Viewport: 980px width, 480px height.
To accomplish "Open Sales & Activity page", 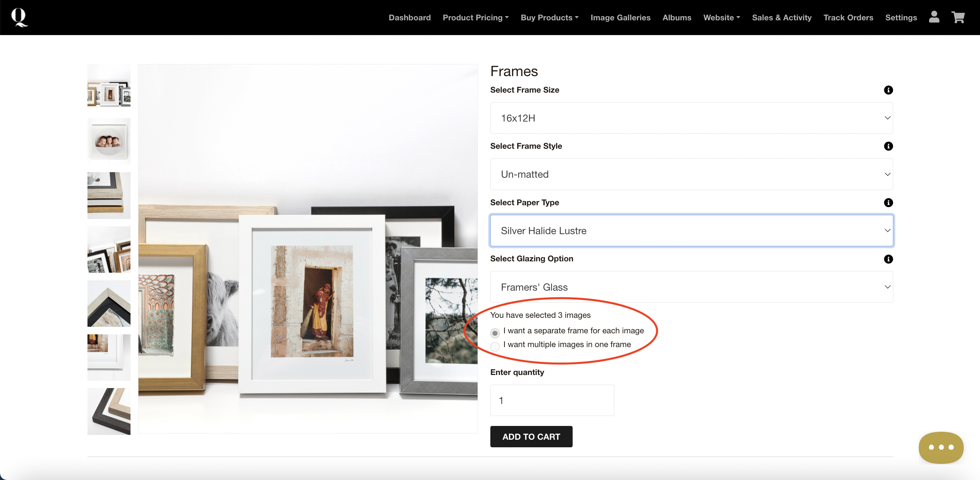I will (781, 18).
